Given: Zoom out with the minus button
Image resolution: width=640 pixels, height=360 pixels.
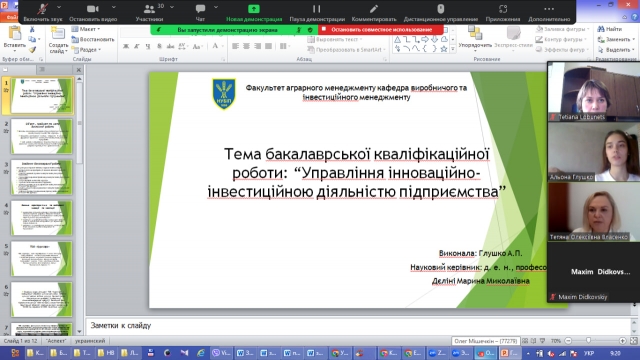Looking at the screenshot, I should pyautogui.click(x=568, y=340).
